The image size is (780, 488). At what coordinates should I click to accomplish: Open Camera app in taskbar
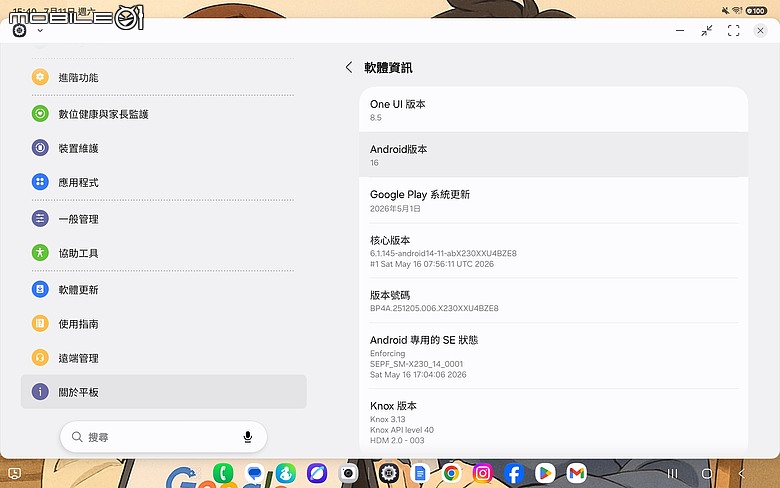348,473
